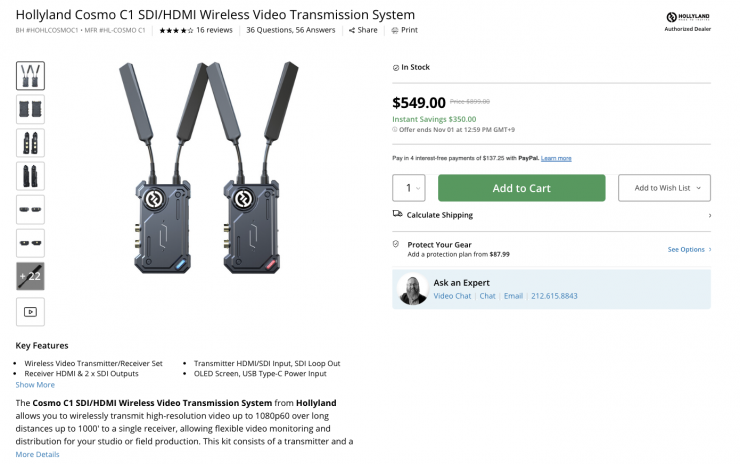
Task: Open 36 Questions, 56 Answers link
Action: point(292,31)
